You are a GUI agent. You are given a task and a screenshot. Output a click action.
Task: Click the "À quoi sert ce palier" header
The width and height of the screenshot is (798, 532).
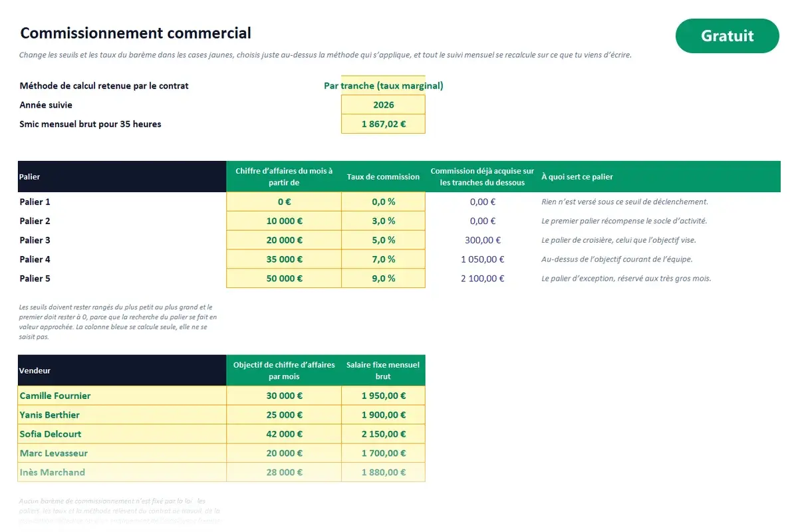660,177
